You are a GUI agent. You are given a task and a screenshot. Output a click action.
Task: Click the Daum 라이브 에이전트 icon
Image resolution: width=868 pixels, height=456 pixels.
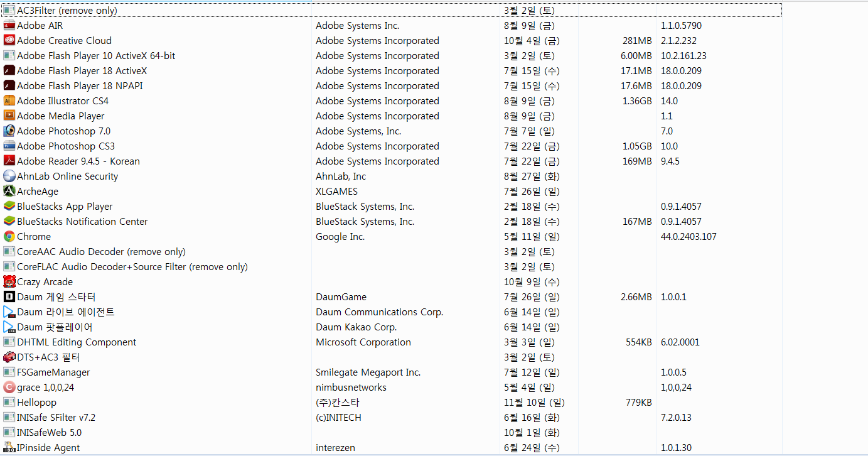(9, 312)
